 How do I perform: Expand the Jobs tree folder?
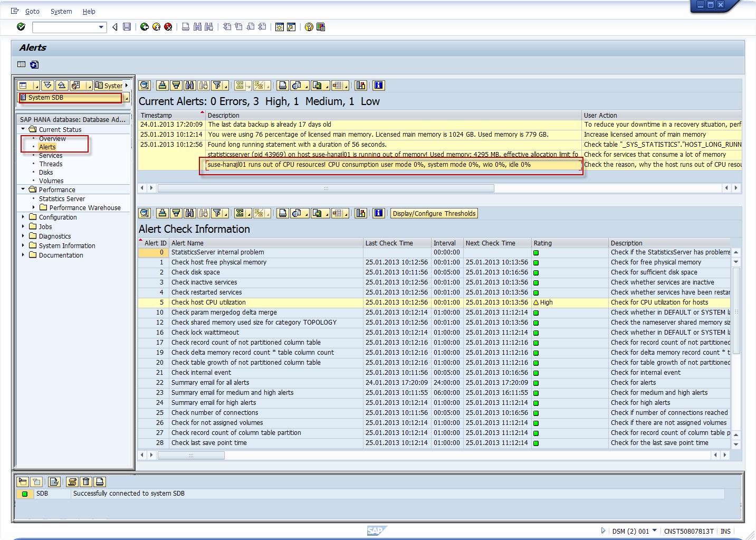click(23, 226)
